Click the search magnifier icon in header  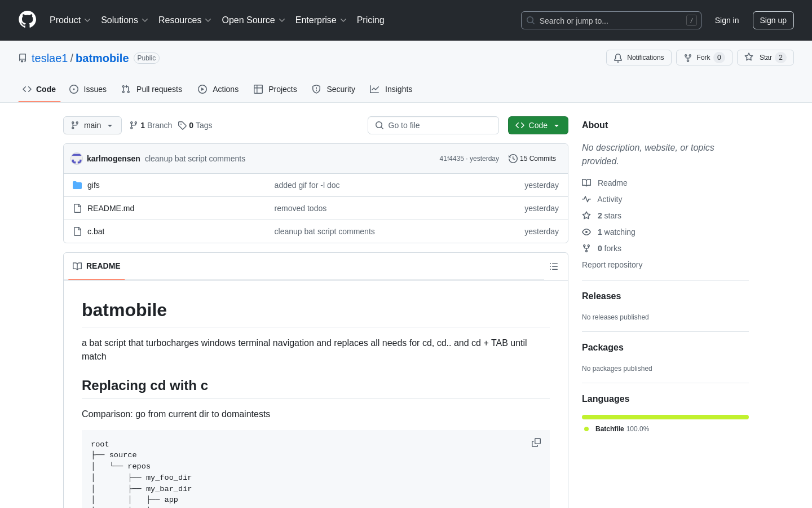point(531,20)
